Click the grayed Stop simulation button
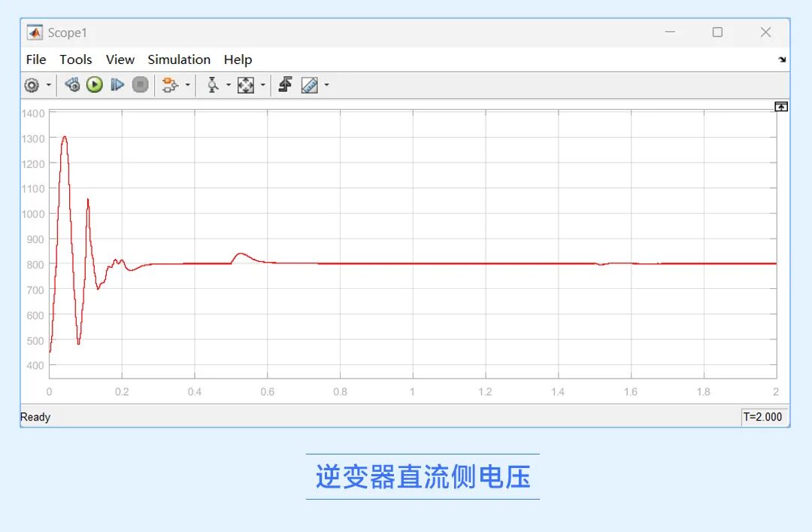812x532 pixels. tap(140, 85)
